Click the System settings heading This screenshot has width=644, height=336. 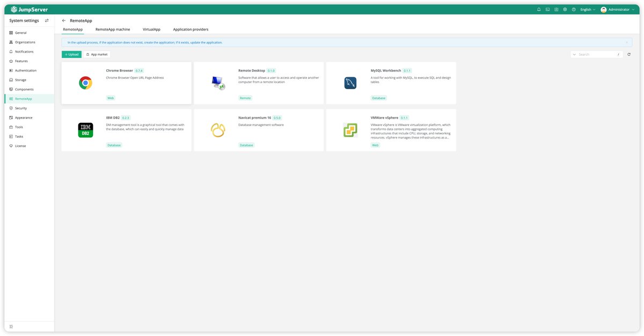pyautogui.click(x=24, y=20)
